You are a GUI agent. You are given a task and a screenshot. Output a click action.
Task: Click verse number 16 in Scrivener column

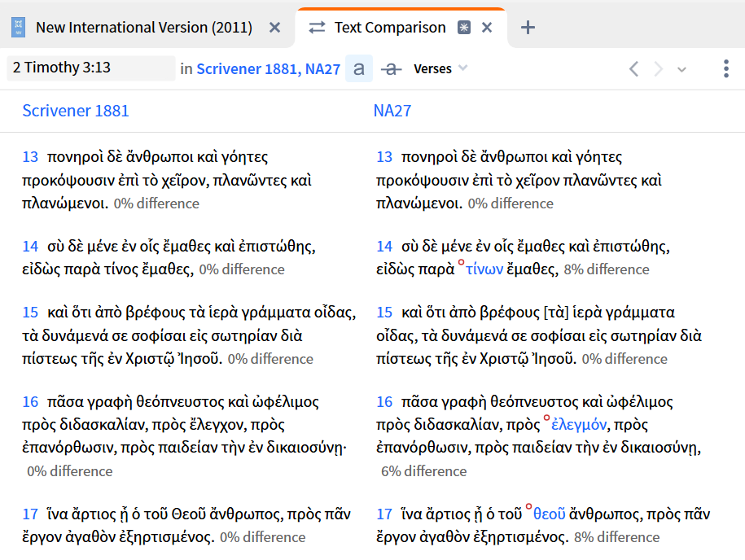click(30, 402)
